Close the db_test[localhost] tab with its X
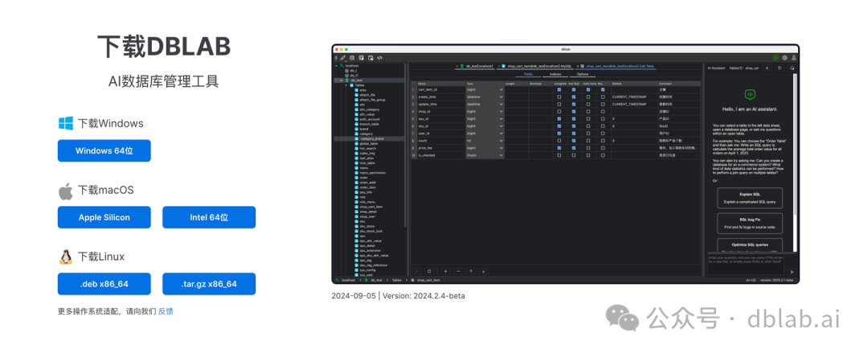Viewport: 868px width, 354px height. coord(457,66)
